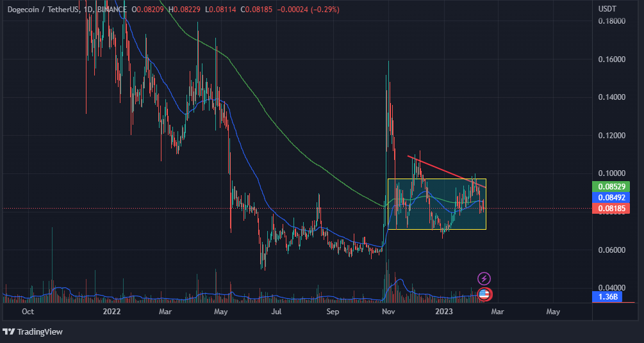
Task: Click the Oct label on time axis
Action: tap(28, 312)
